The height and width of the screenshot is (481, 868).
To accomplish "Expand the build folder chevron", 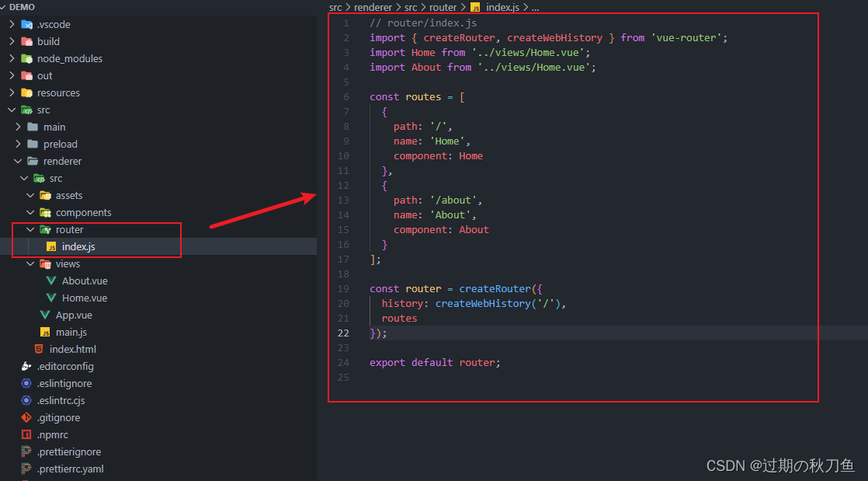I will (x=12, y=41).
